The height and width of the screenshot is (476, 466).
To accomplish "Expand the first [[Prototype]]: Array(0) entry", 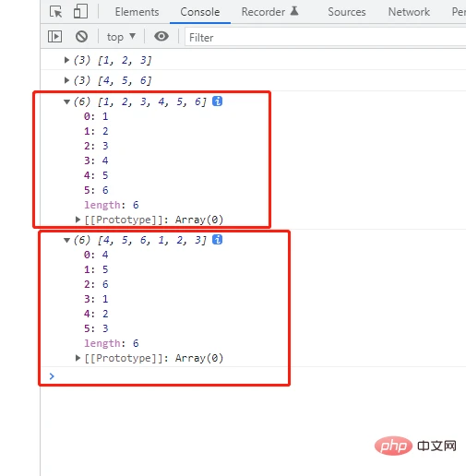I will pyautogui.click(x=78, y=220).
